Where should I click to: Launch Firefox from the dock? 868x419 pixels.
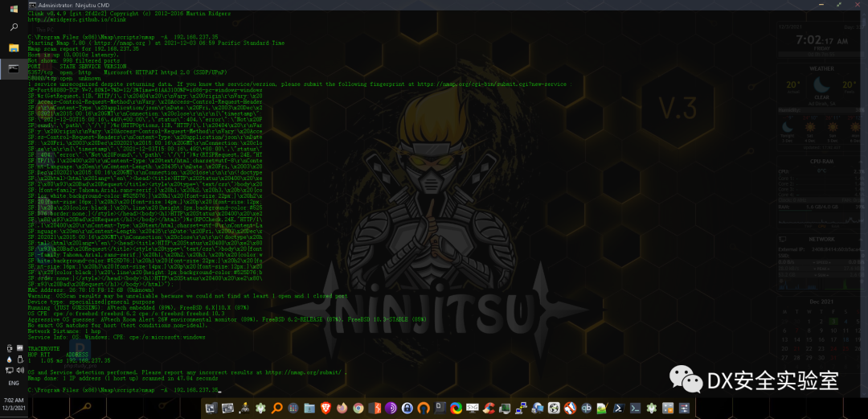pyautogui.click(x=342, y=408)
